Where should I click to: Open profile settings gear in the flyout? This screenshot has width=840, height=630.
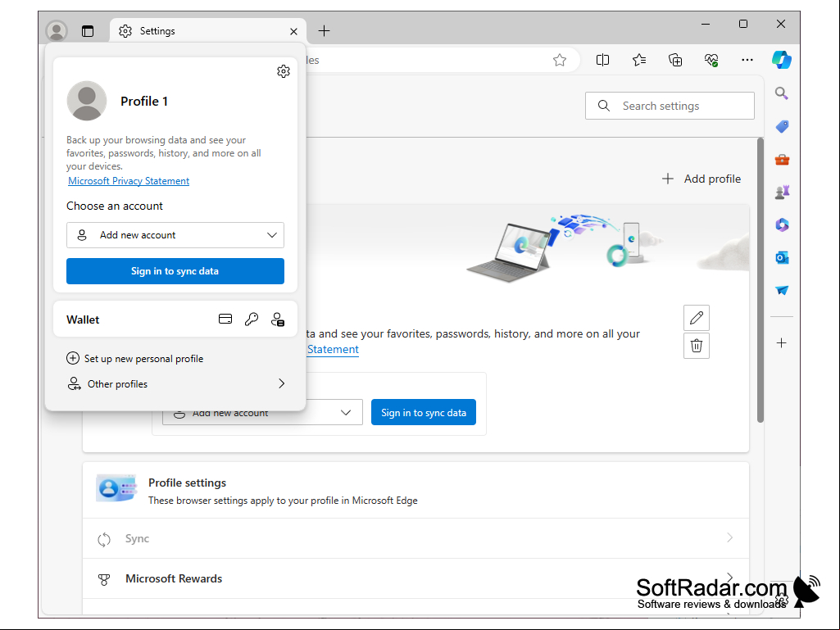(284, 71)
